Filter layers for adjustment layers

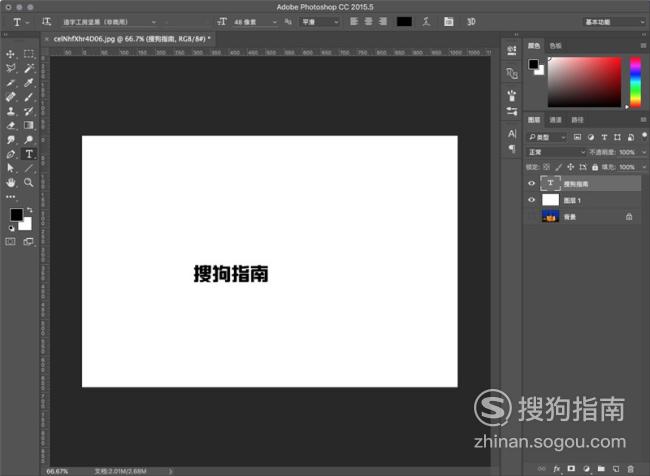591,137
